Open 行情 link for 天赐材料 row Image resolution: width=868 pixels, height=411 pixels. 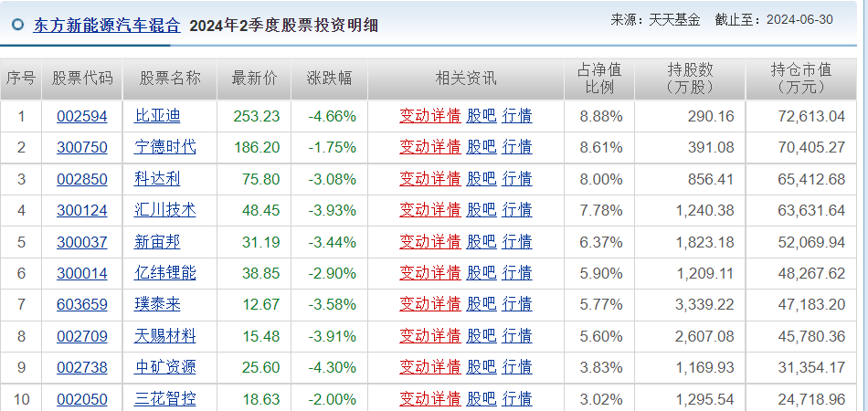click(517, 336)
